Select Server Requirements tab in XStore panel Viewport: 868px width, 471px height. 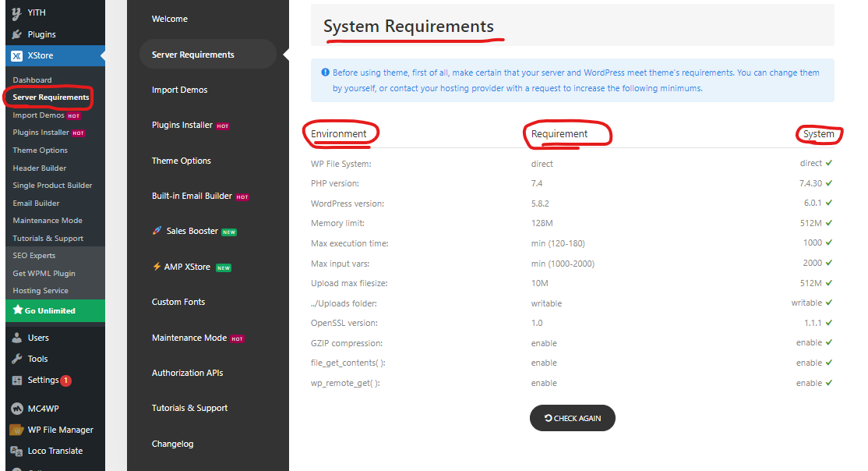[x=208, y=55]
